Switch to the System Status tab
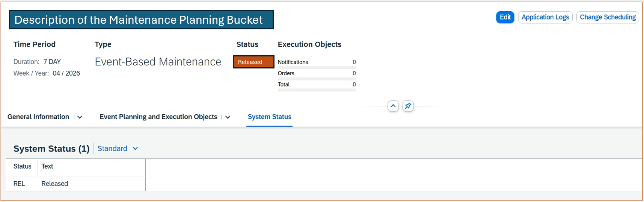 pos(269,117)
